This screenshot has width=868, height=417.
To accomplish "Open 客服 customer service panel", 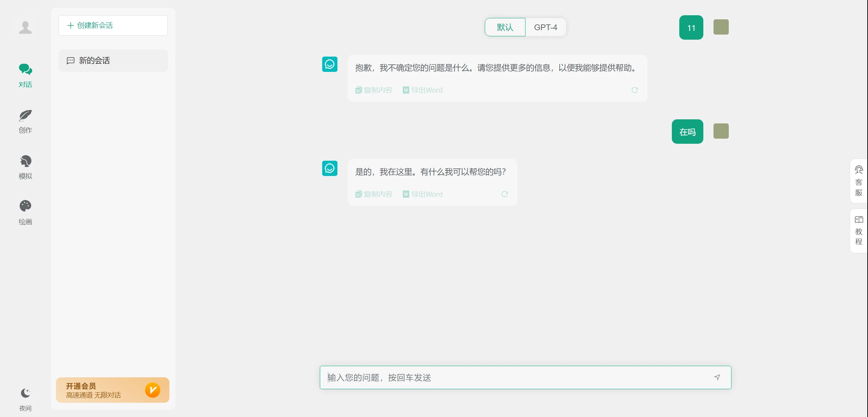I will 859,181.
